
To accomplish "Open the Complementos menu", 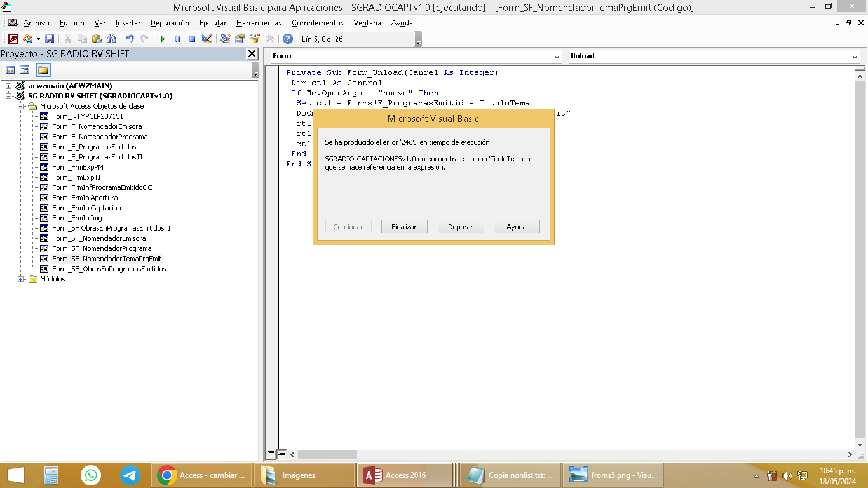I will (318, 23).
